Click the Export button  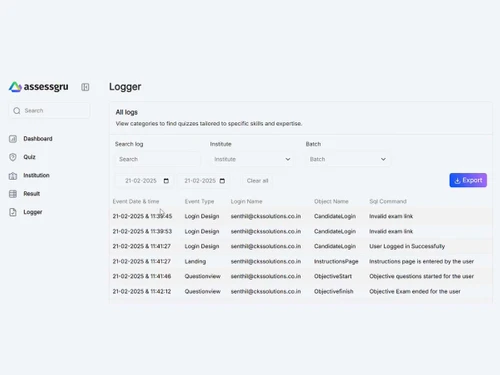point(468,180)
